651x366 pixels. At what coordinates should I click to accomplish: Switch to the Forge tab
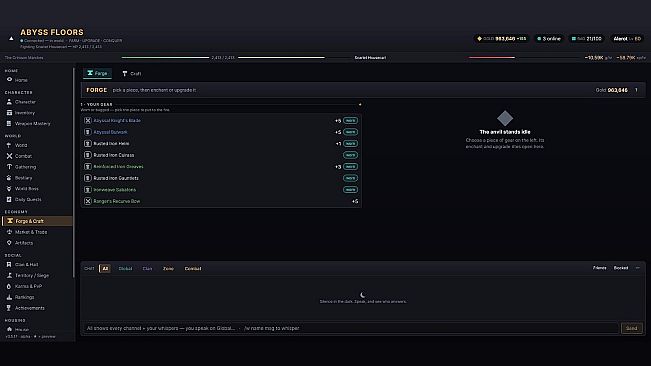pos(97,73)
